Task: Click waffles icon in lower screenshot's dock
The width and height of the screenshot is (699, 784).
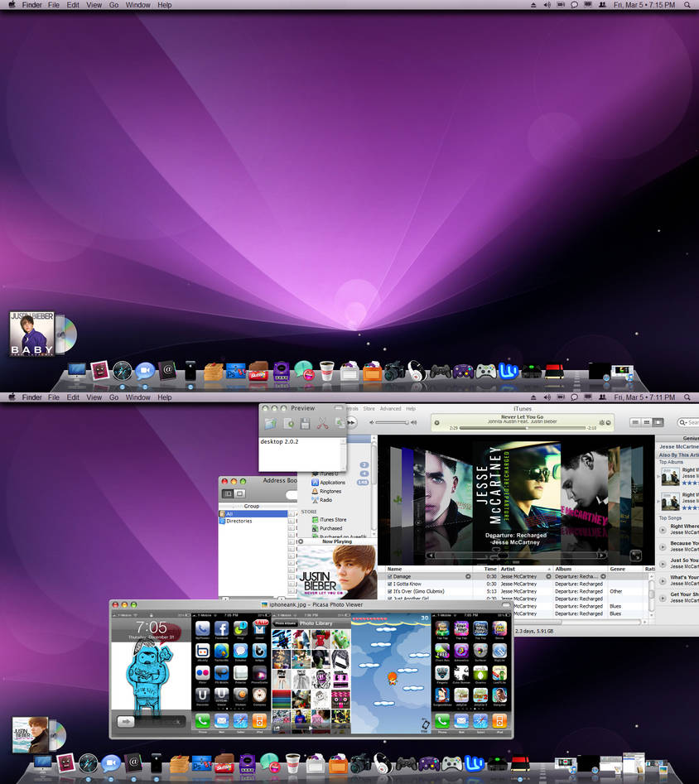Action: (x=179, y=763)
